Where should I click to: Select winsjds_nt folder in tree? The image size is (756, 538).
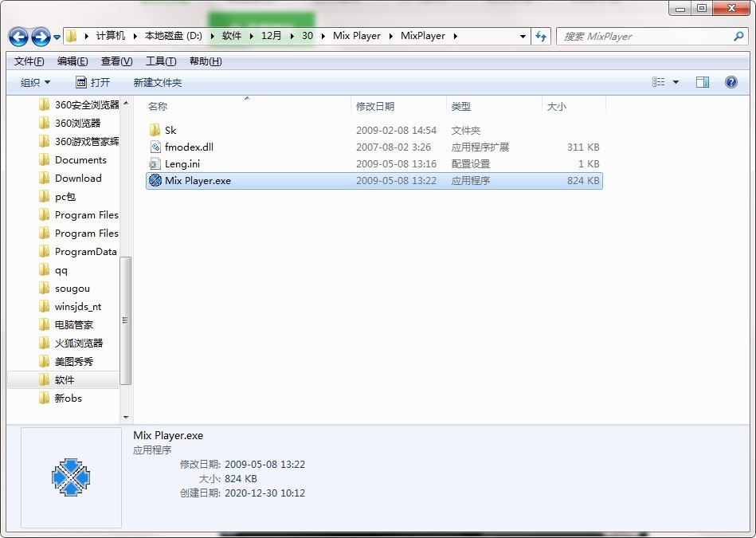pos(70,306)
